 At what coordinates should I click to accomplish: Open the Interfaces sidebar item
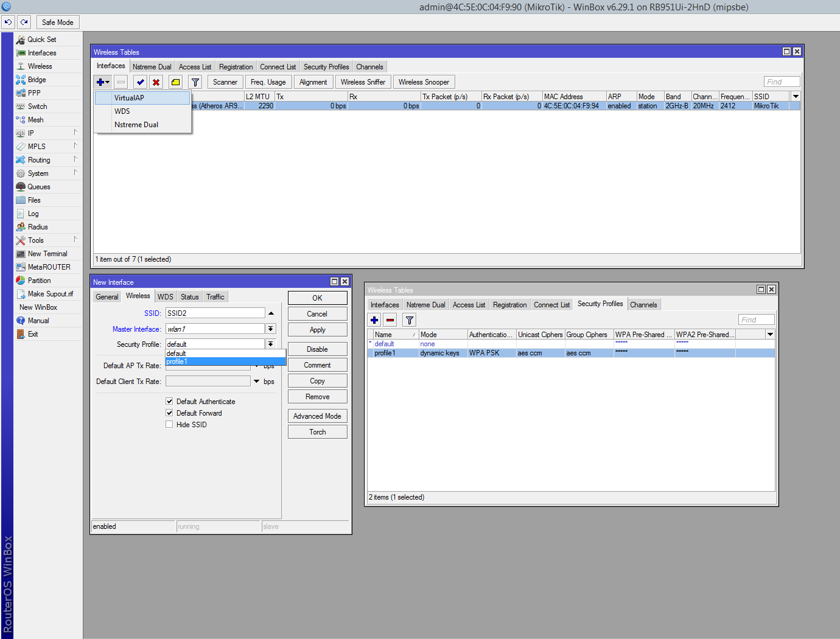[41, 53]
